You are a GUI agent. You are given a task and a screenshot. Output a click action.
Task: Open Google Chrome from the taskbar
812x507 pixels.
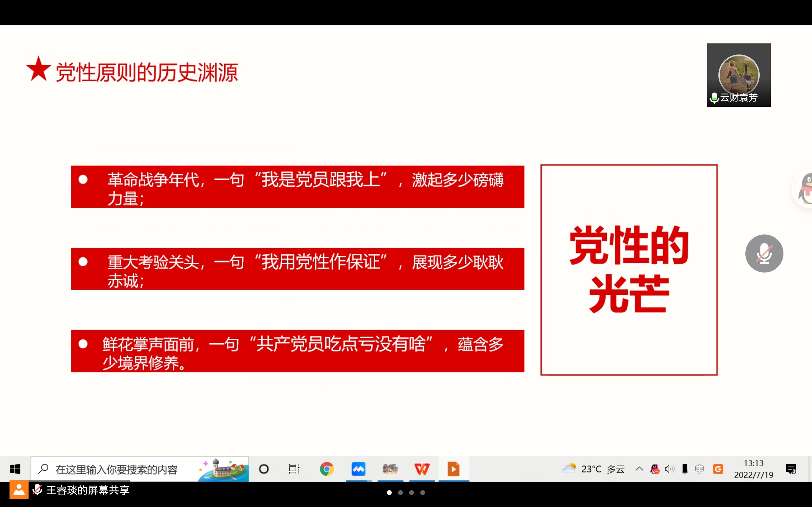pos(326,469)
